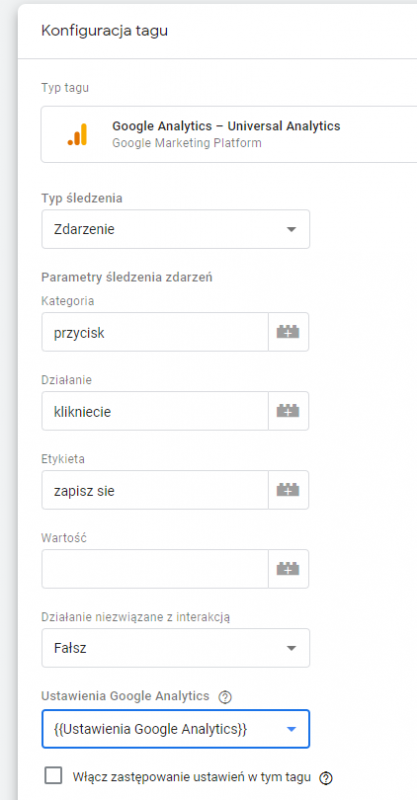This screenshot has height=800, width=417.
Task: Click the blue arrow of settings dropdown
Action: (x=291, y=730)
